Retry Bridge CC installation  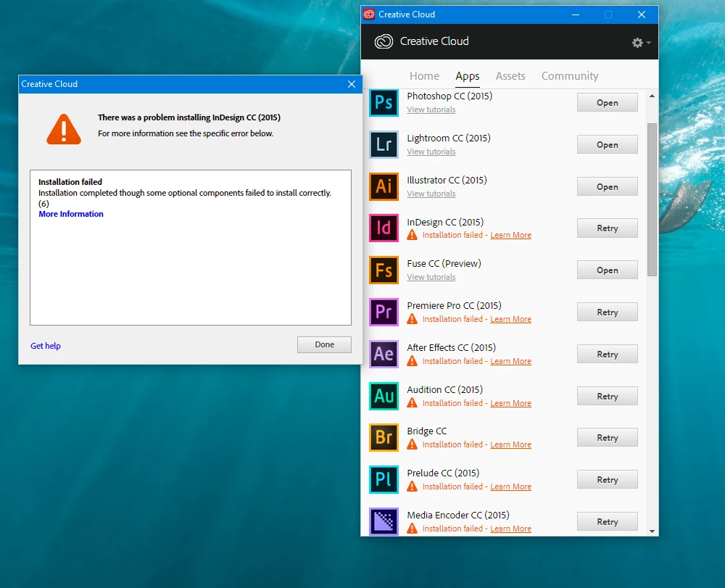(x=607, y=437)
